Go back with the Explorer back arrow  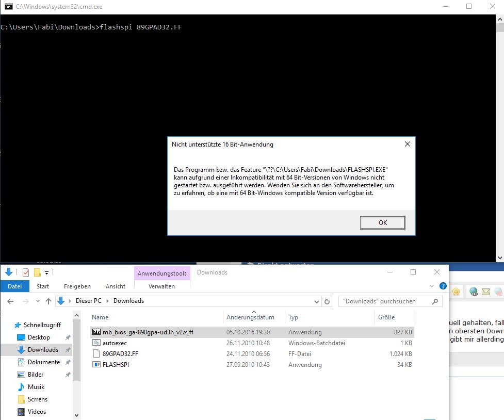(10, 301)
